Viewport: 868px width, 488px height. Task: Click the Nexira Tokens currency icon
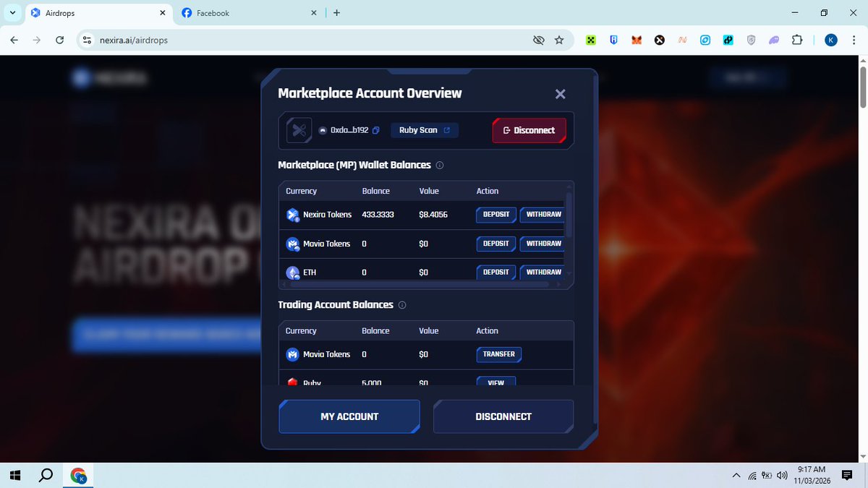293,215
